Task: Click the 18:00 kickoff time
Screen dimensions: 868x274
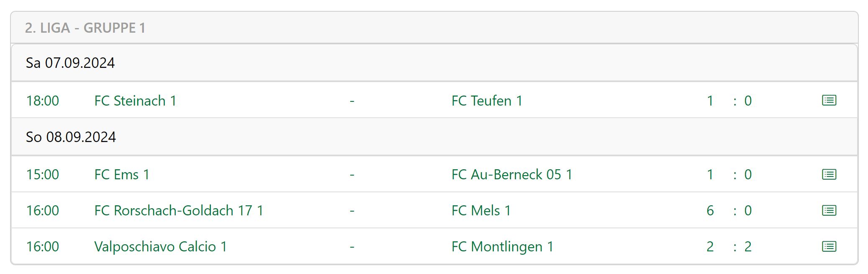Action: click(x=43, y=101)
